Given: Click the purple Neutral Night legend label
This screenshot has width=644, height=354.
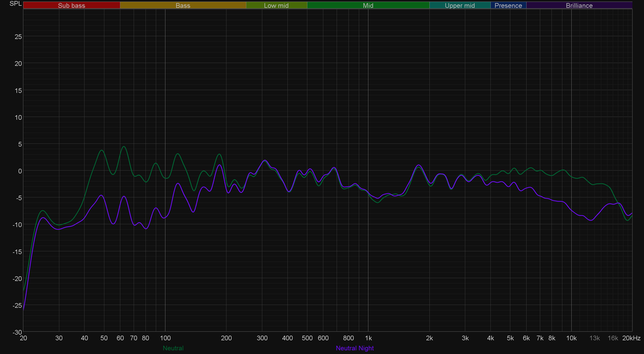Looking at the screenshot, I should pyautogui.click(x=355, y=348).
